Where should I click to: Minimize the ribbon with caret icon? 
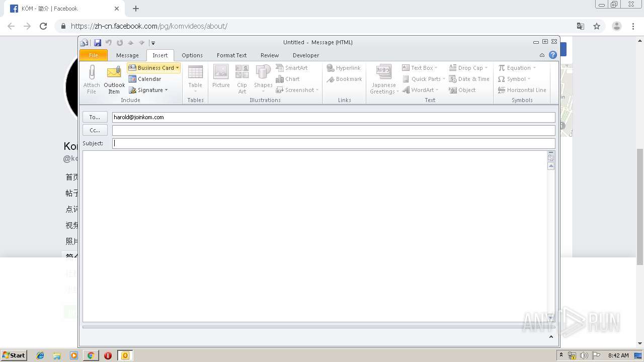pos(542,55)
